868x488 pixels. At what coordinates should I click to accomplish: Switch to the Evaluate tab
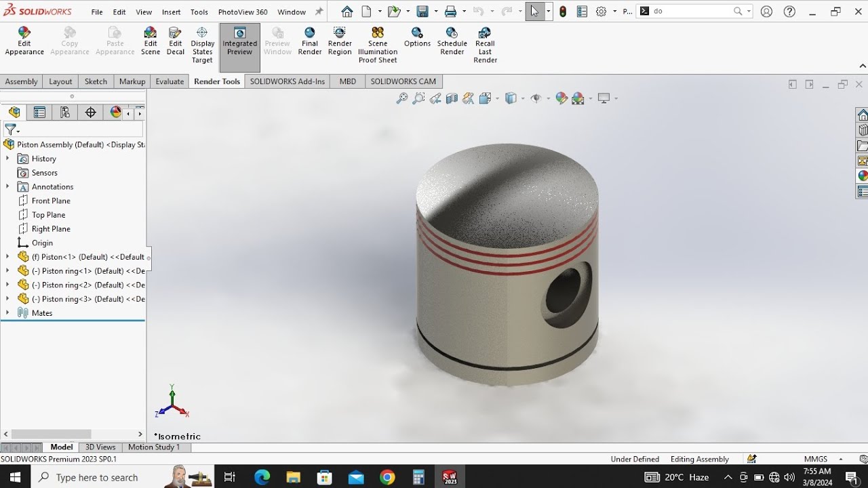[170, 81]
